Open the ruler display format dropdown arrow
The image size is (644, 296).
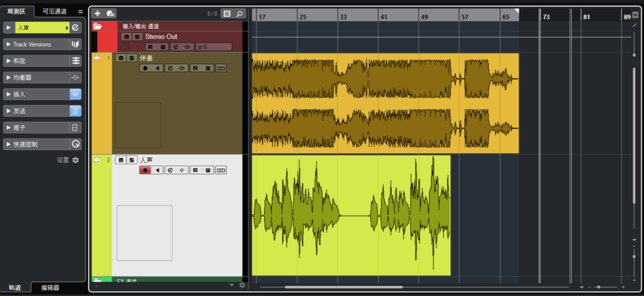(636, 15)
